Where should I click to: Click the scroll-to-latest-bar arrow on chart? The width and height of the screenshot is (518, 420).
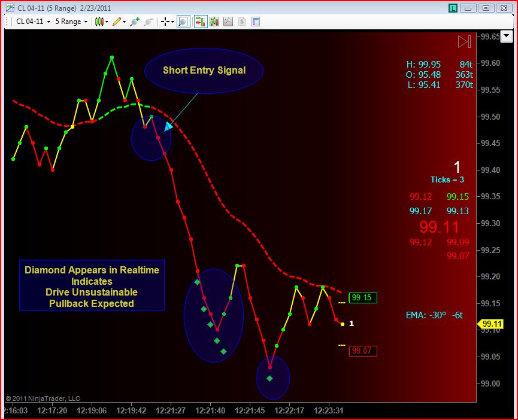coord(464,41)
